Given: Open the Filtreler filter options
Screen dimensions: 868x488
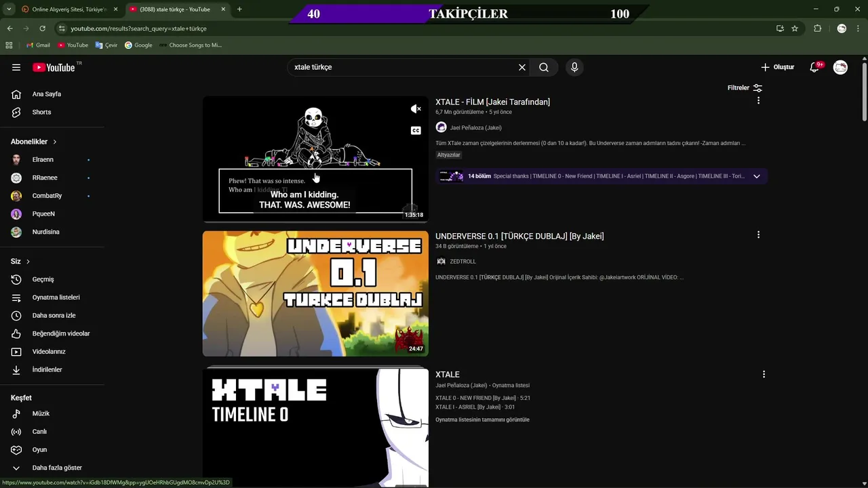Looking at the screenshot, I should tap(745, 88).
